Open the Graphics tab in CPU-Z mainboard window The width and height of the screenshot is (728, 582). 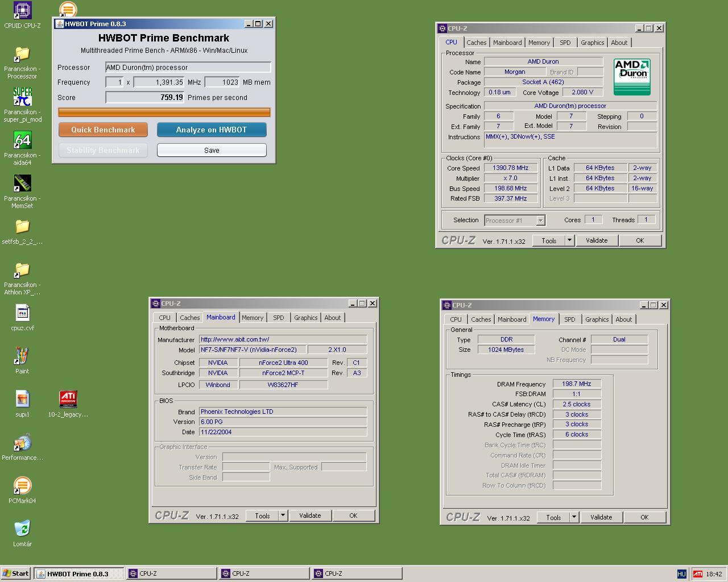click(305, 318)
